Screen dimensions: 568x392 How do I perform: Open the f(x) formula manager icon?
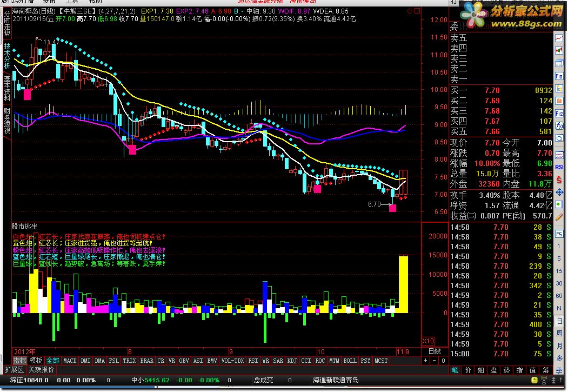559,126
